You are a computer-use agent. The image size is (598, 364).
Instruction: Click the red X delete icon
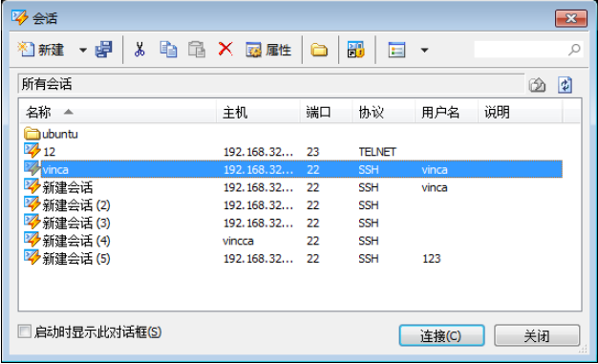coord(225,49)
